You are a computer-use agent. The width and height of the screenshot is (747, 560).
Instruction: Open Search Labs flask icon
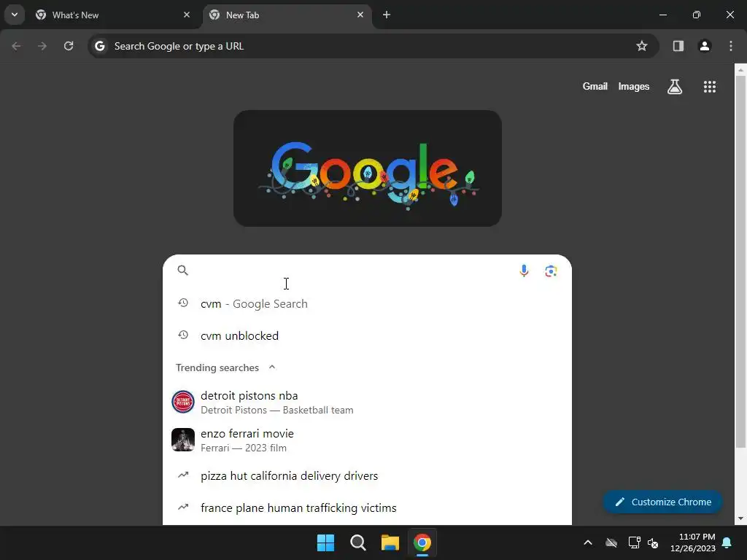(x=675, y=87)
